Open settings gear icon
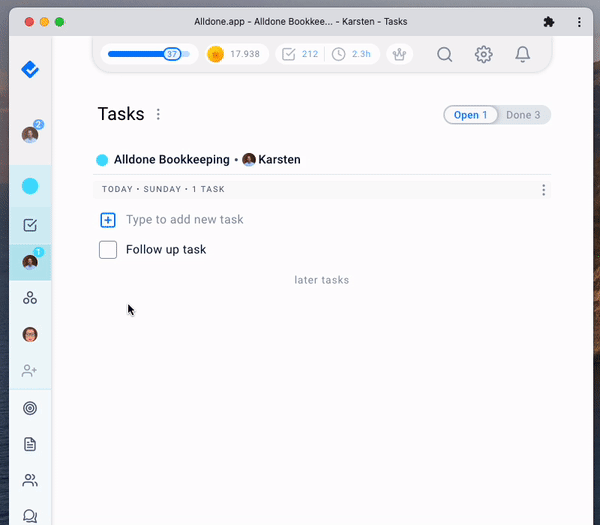 click(484, 54)
